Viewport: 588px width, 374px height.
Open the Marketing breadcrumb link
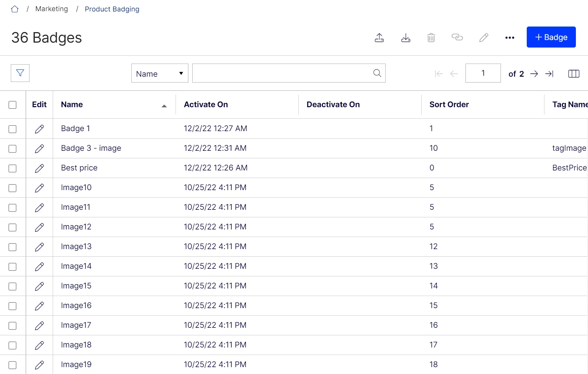51,9
